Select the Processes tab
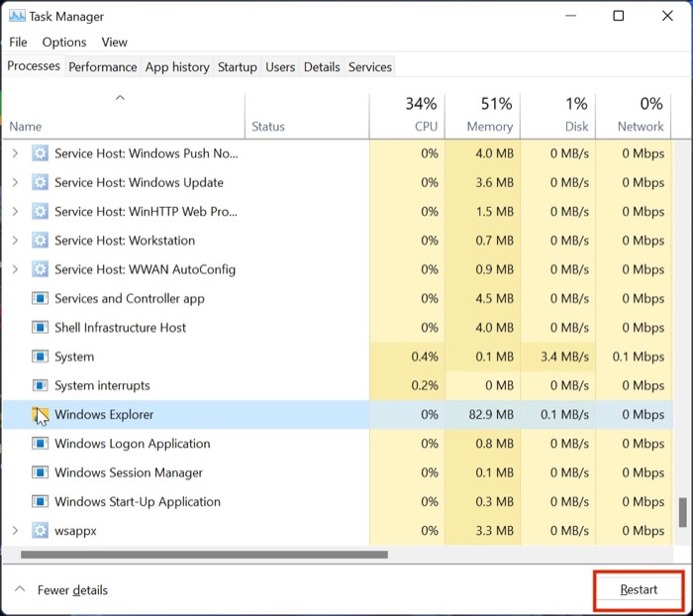Image resolution: width=693 pixels, height=616 pixels. [x=34, y=66]
